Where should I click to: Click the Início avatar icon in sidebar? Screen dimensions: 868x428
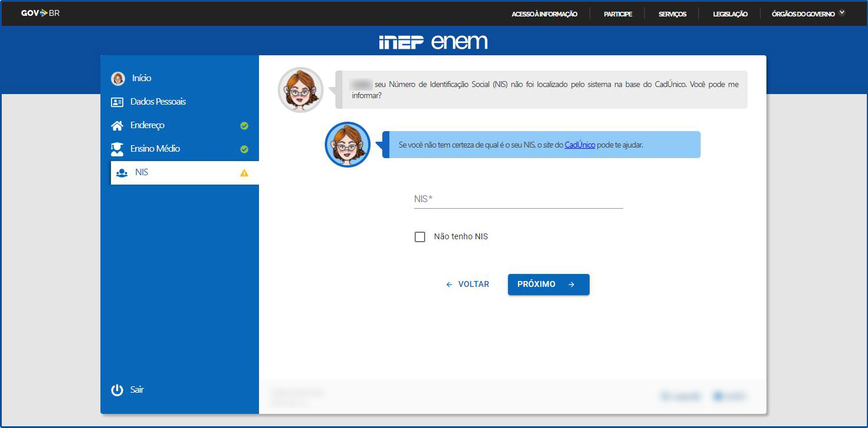coord(118,78)
